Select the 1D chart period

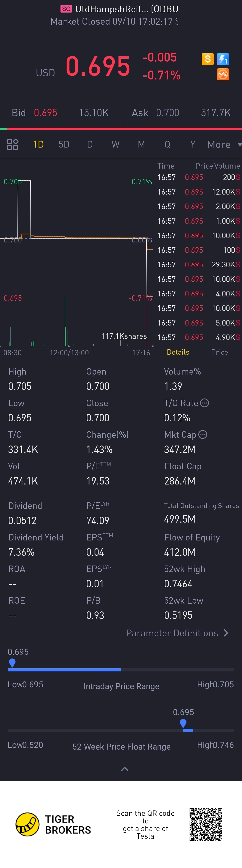(38, 145)
